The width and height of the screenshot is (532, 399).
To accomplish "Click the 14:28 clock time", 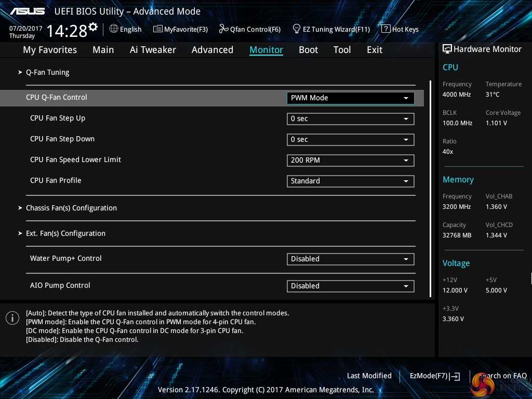I will (x=66, y=31).
